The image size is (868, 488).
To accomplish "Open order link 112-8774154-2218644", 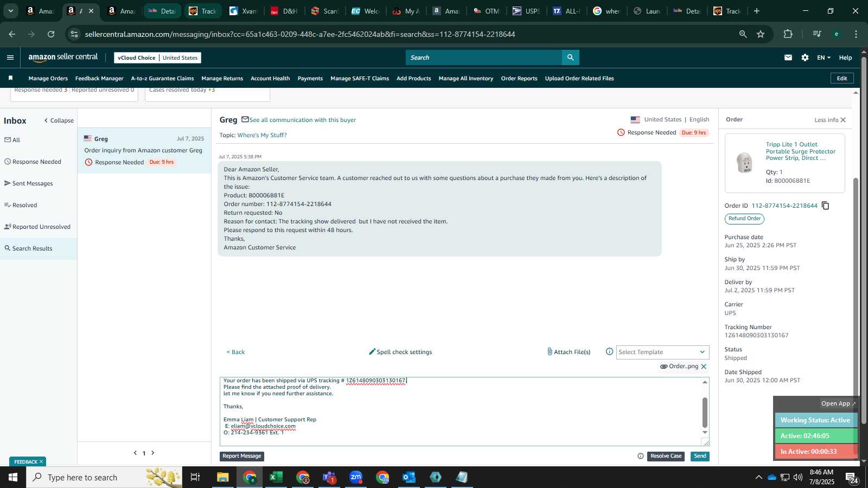I will [784, 206].
